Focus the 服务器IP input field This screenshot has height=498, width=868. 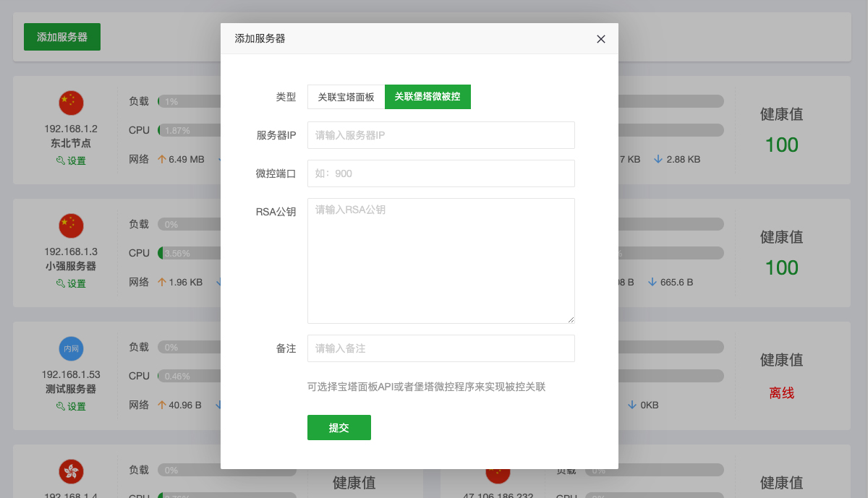point(441,135)
